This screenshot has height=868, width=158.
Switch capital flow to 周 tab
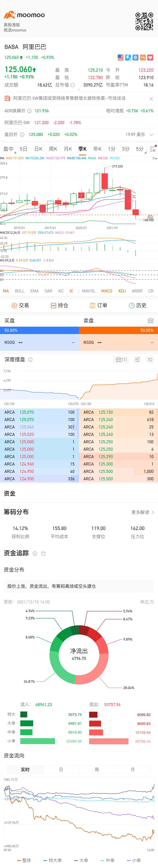tap(97, 770)
